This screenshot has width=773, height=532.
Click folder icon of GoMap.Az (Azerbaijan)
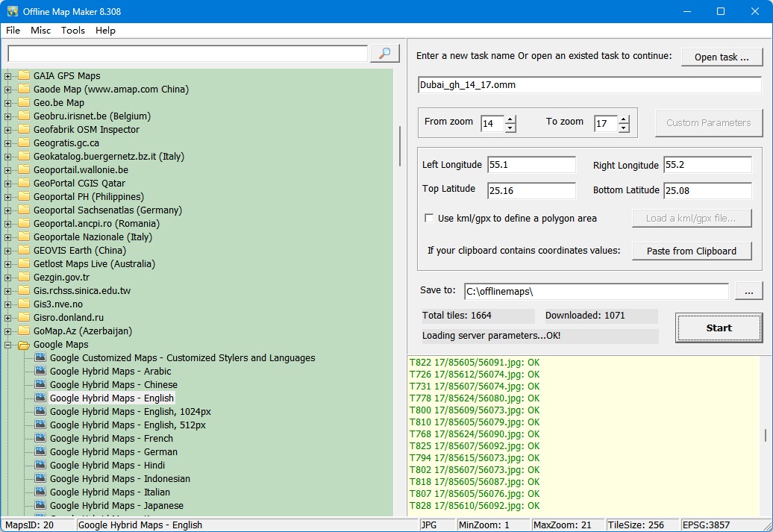tap(24, 331)
